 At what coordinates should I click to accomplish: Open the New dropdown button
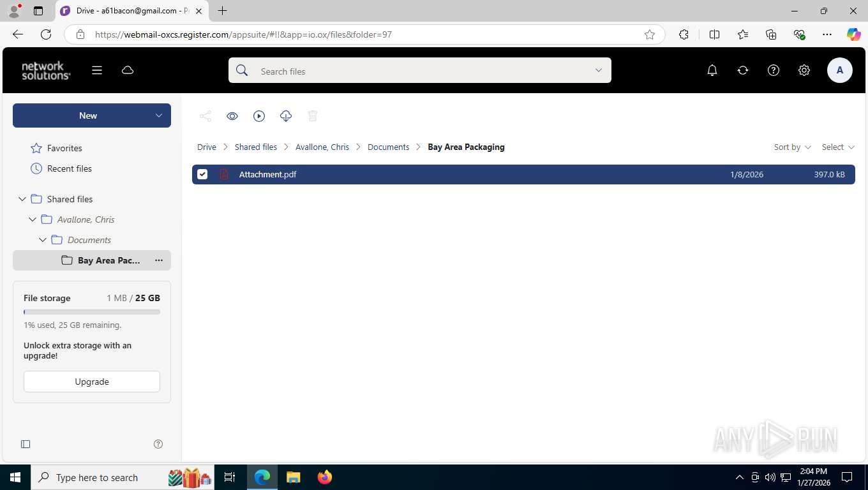point(92,115)
